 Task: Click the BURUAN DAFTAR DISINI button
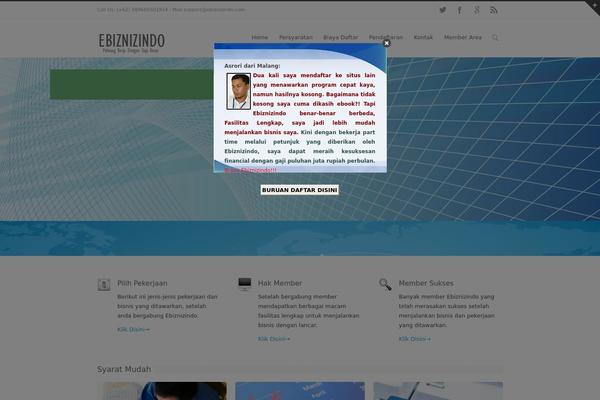click(x=300, y=190)
